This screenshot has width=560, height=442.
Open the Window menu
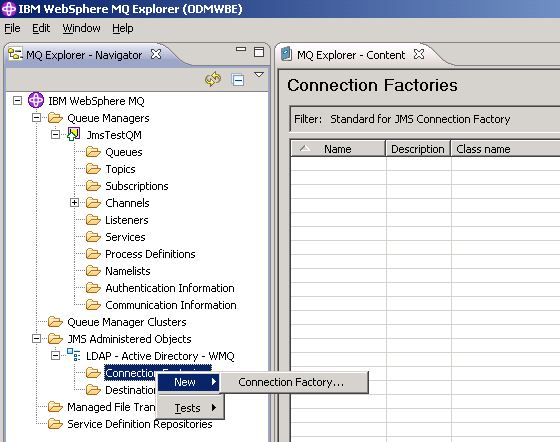pos(81,28)
